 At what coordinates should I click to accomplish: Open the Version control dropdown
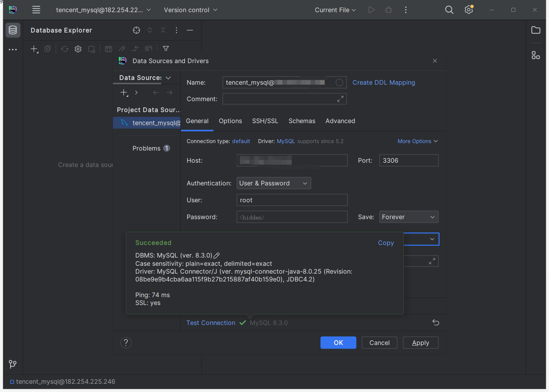pyautogui.click(x=191, y=10)
